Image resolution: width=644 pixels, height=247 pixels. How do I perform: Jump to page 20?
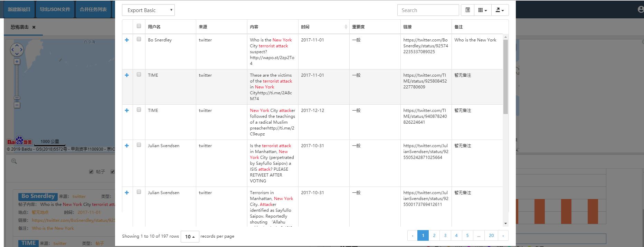pos(491,236)
